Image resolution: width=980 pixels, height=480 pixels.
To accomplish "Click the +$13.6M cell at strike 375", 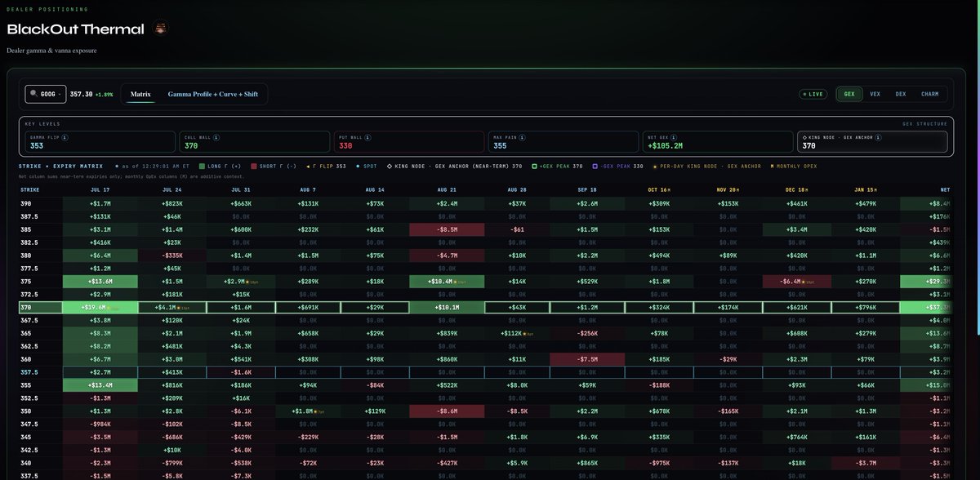I will (x=102, y=282).
